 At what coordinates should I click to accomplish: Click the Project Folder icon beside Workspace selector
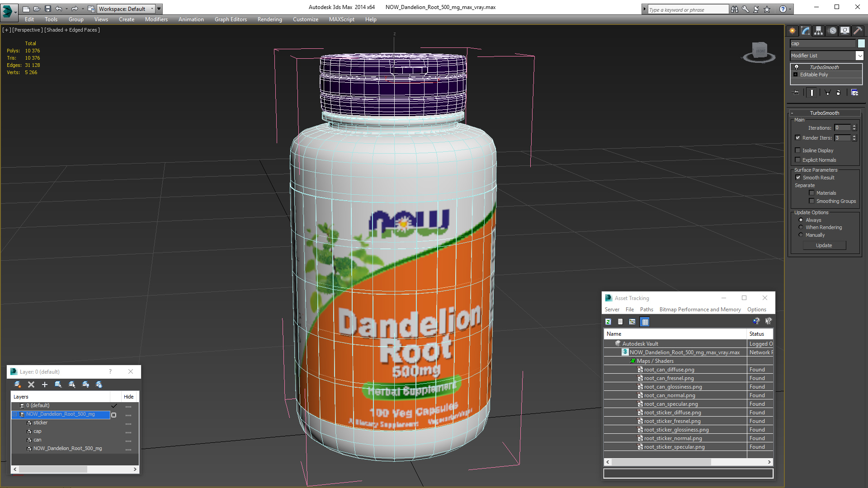[x=91, y=9]
